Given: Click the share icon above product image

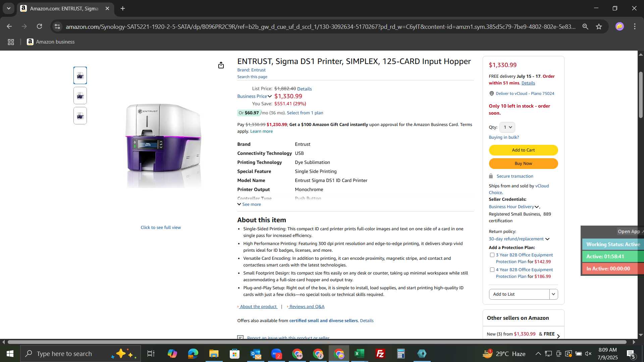Looking at the screenshot, I should (x=221, y=65).
